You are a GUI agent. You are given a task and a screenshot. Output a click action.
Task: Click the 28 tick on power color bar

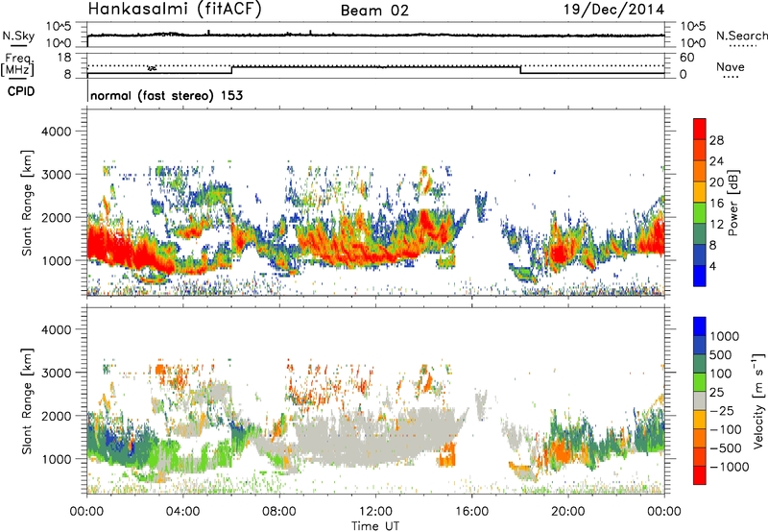(716, 140)
